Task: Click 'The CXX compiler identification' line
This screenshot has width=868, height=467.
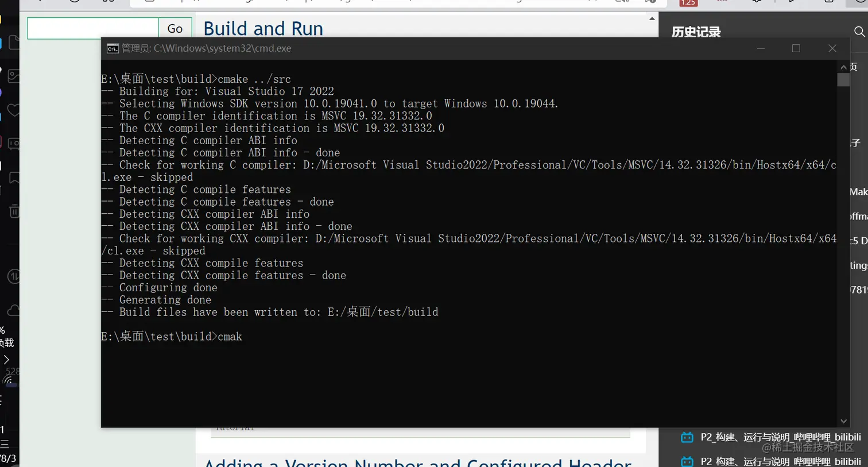Action: 273,128
